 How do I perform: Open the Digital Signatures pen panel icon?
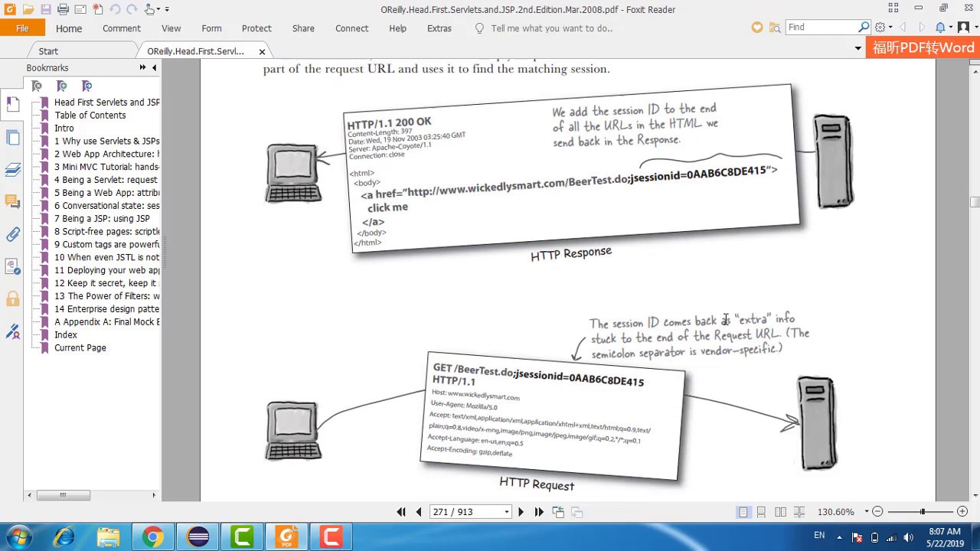point(12,331)
